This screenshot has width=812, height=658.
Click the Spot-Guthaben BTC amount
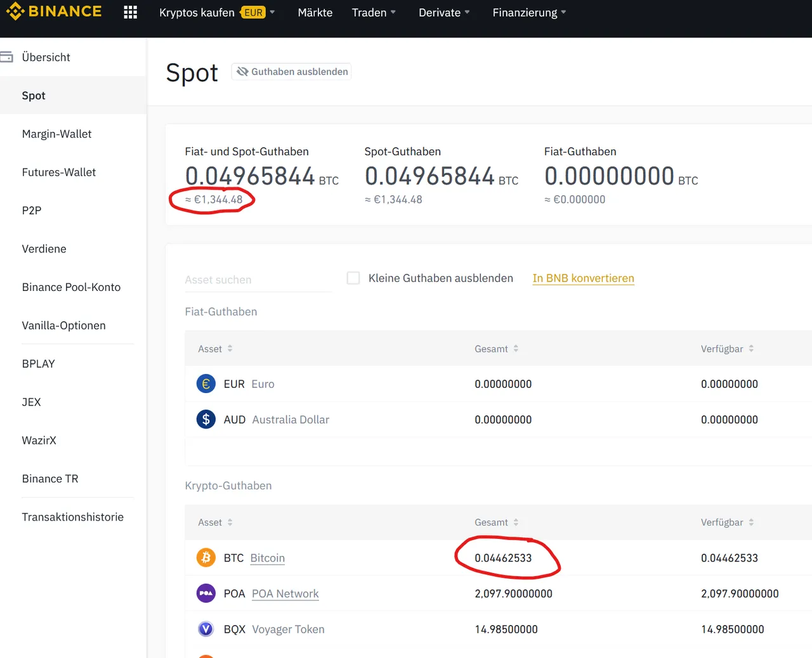tap(441, 176)
